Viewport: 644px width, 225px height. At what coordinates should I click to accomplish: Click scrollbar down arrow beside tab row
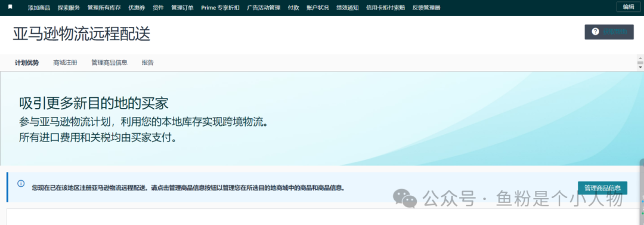coord(640,67)
